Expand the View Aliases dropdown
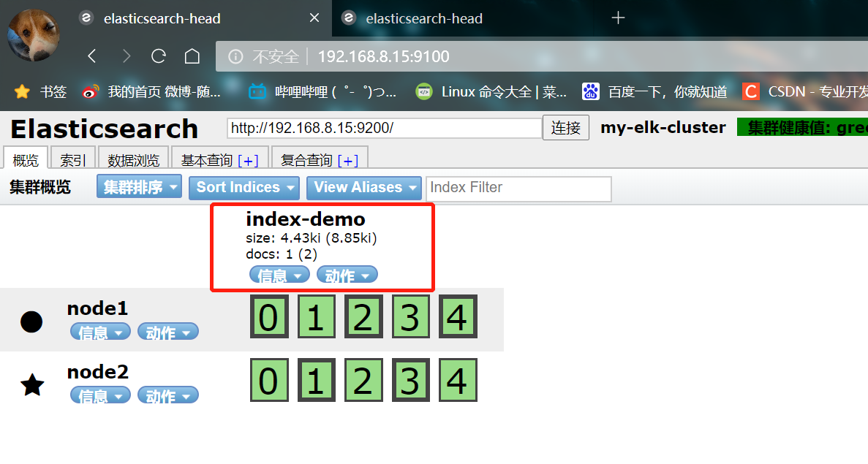This screenshot has width=868, height=464. tap(364, 188)
